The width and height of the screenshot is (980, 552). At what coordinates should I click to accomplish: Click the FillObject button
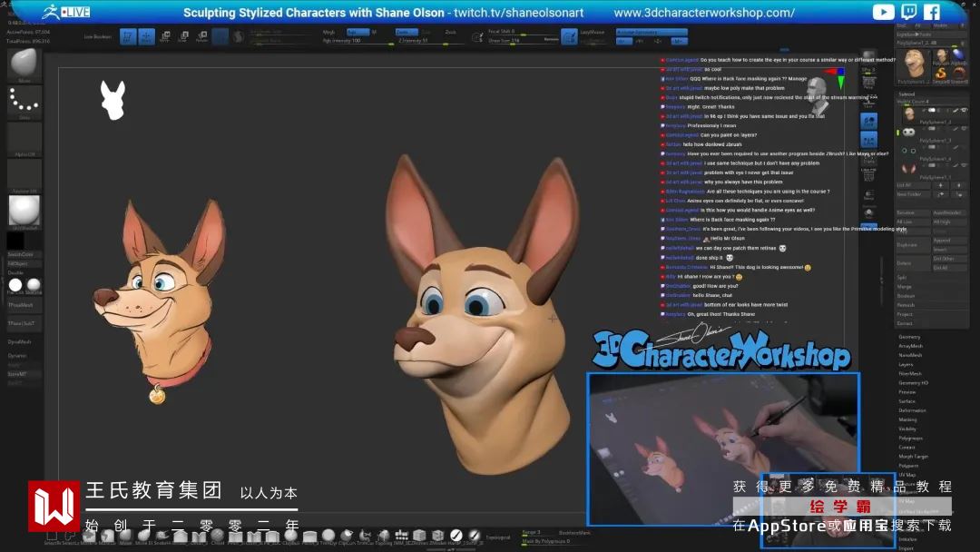click(x=24, y=264)
